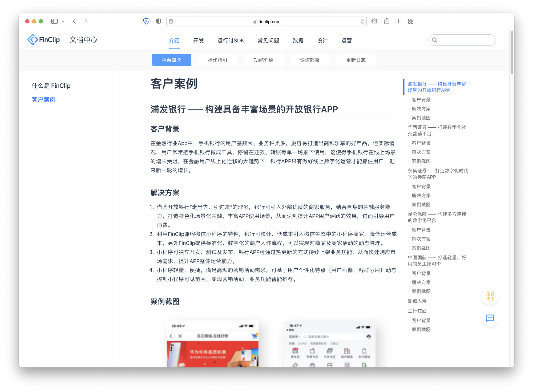The height and width of the screenshot is (392, 533).
Task: Click the 操作指引 button
Action: click(x=218, y=60)
